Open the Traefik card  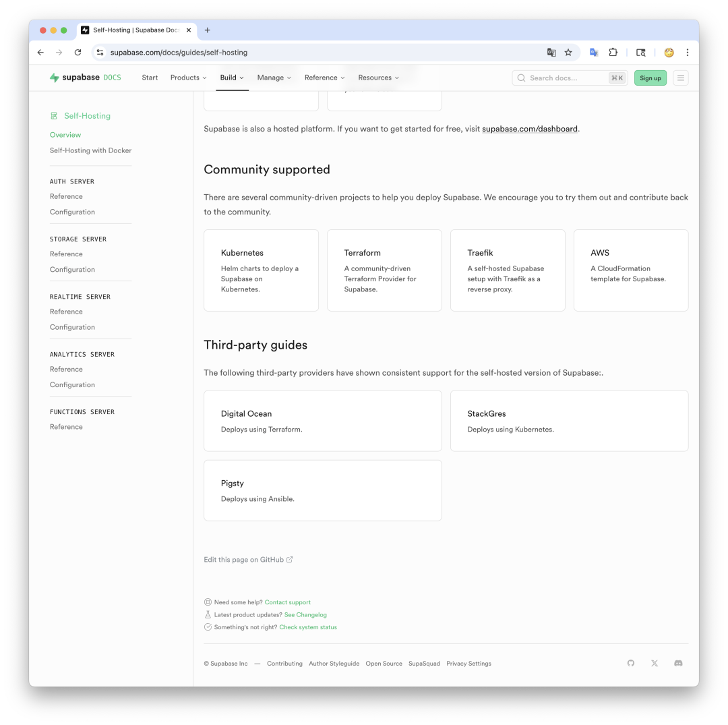coord(508,270)
